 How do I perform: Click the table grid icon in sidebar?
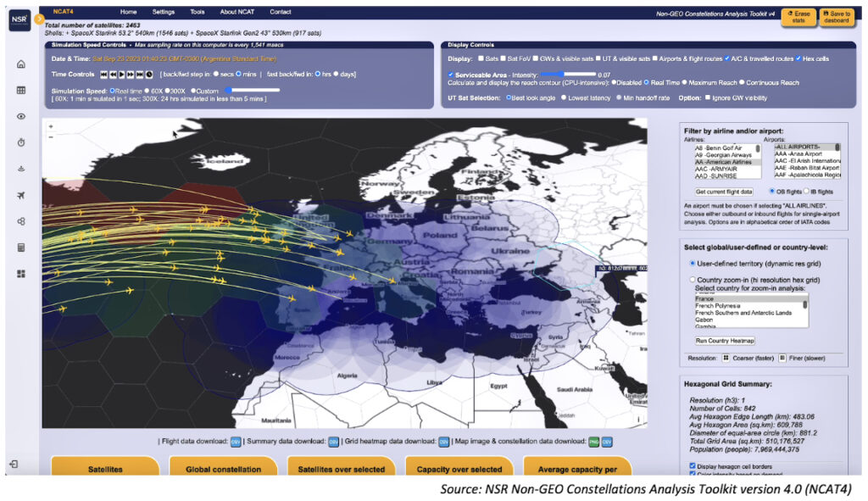[21, 90]
